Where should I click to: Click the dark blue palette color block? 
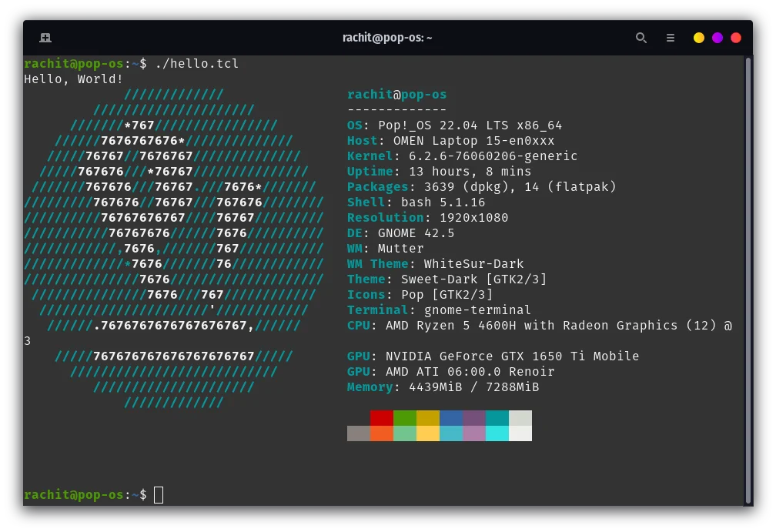(450, 417)
